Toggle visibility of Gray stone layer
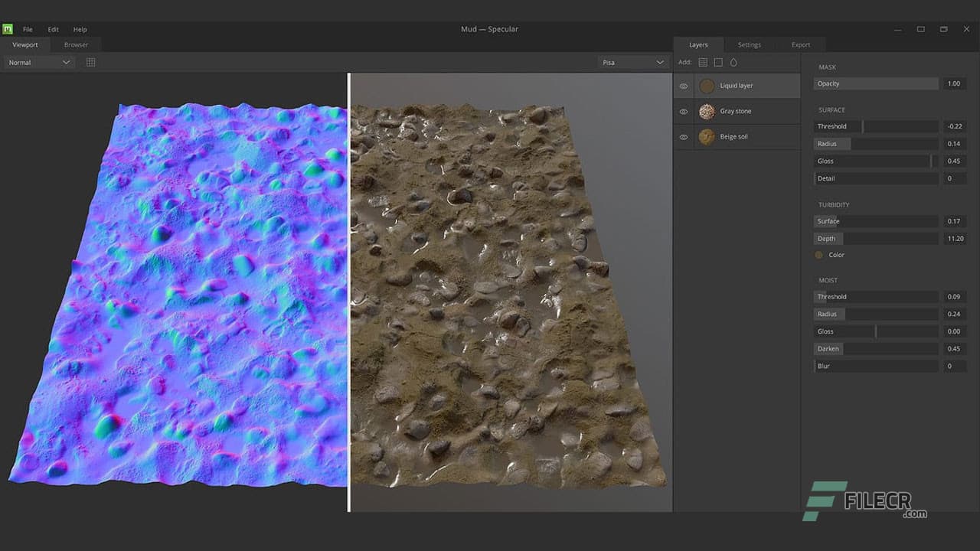The height and width of the screenshot is (551, 980). [684, 111]
